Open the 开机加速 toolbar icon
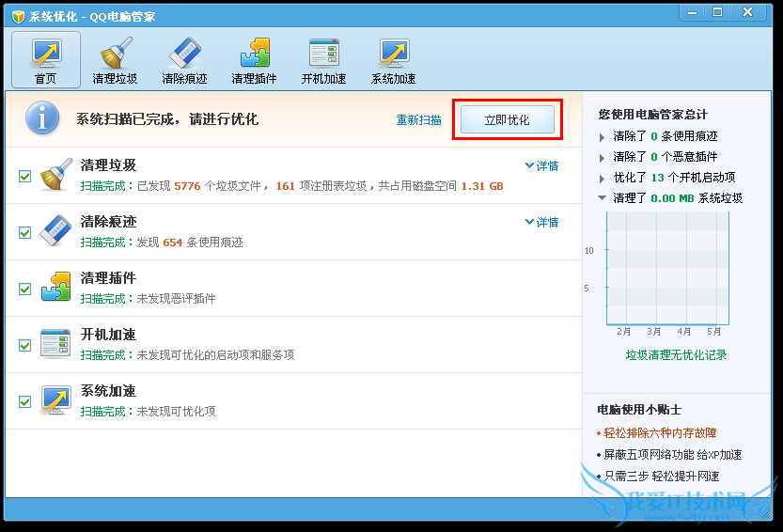The image size is (783, 532). tap(323, 60)
